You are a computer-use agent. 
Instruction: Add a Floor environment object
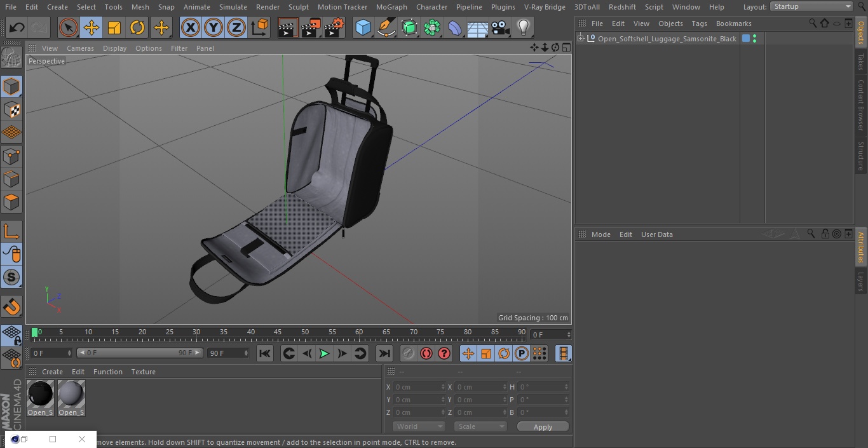click(478, 27)
